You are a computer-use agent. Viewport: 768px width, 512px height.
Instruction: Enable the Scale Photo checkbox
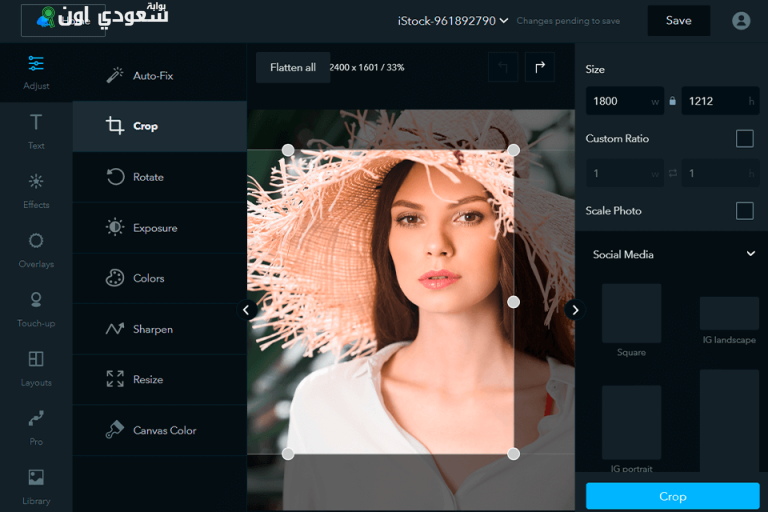point(744,211)
